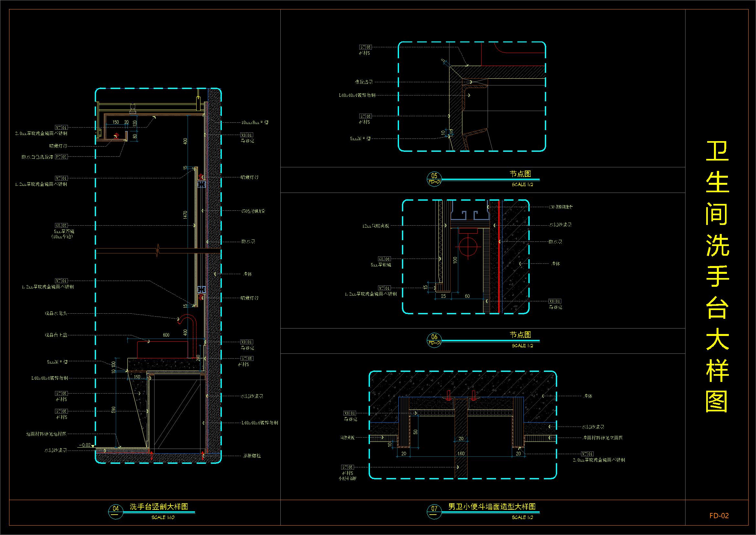Click the 橡胶垫层 label in detail 05

point(364,82)
